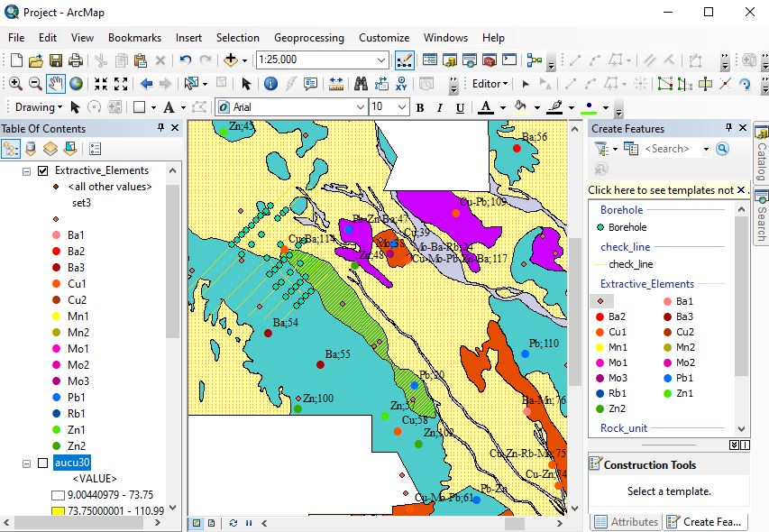Toggle bold text formatting
769x532 pixels.
click(x=420, y=108)
